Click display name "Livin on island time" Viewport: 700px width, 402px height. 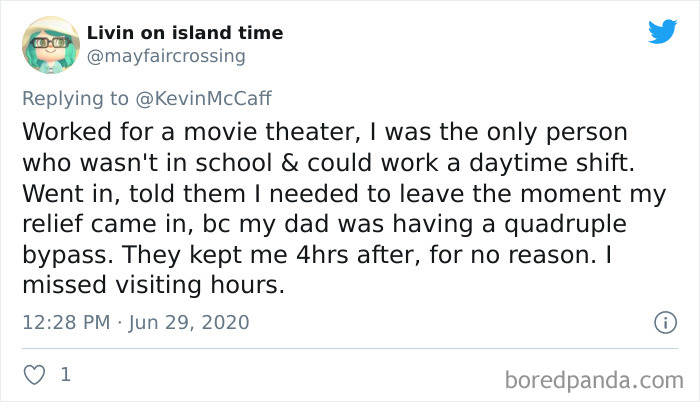point(185,33)
